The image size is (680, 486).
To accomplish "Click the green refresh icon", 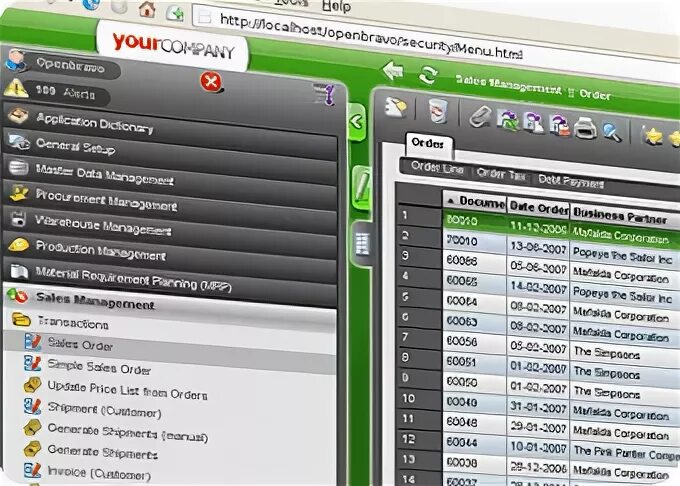I will point(428,75).
